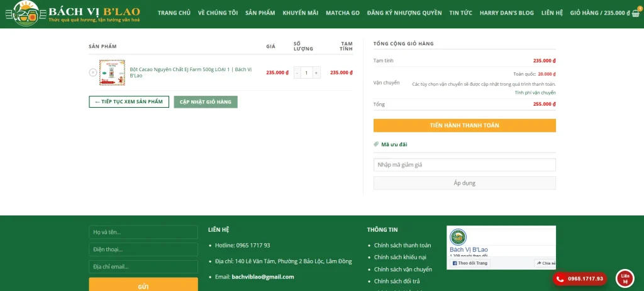Click Tiếp tục xem sản phẩm button
644x291 pixels.
tap(129, 101)
